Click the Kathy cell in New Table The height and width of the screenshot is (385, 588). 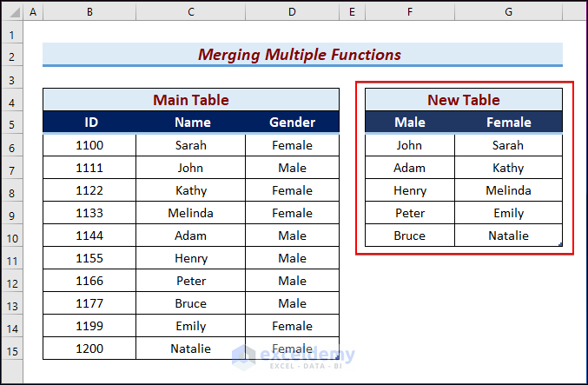pos(508,168)
